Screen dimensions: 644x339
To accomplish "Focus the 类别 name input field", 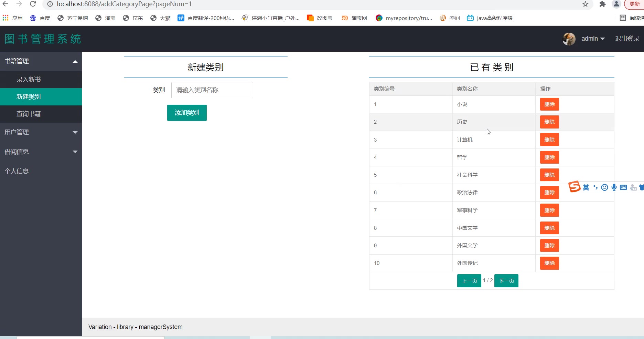I will pyautogui.click(x=212, y=90).
